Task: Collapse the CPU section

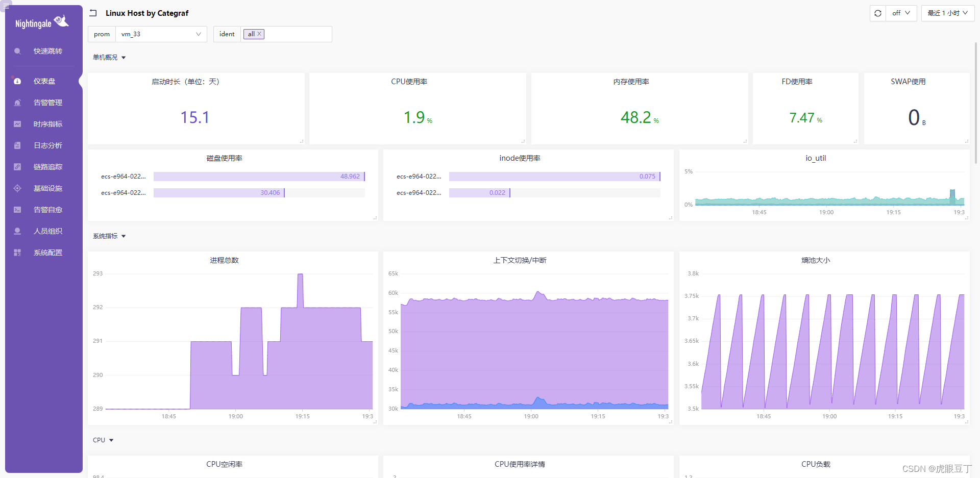Action: click(103, 440)
